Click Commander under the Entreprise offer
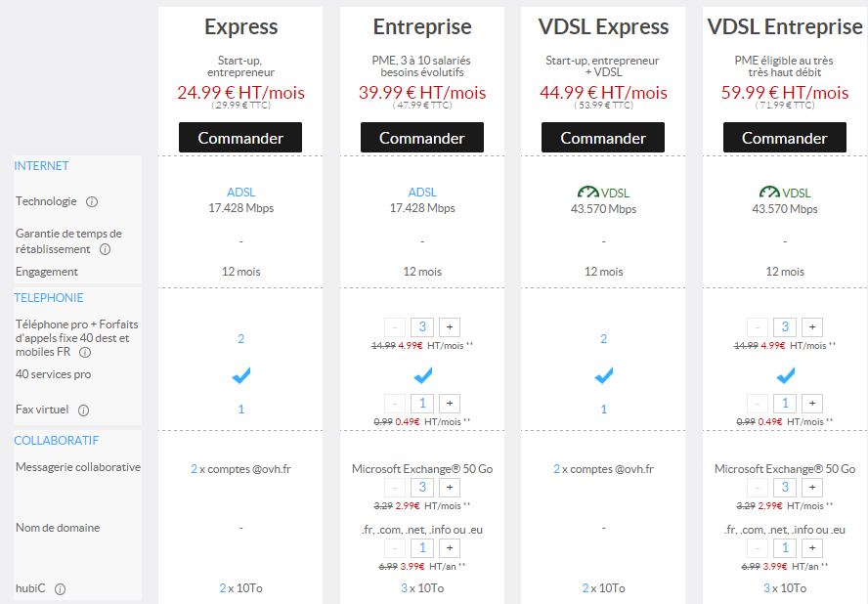868x604 pixels. pos(421,138)
